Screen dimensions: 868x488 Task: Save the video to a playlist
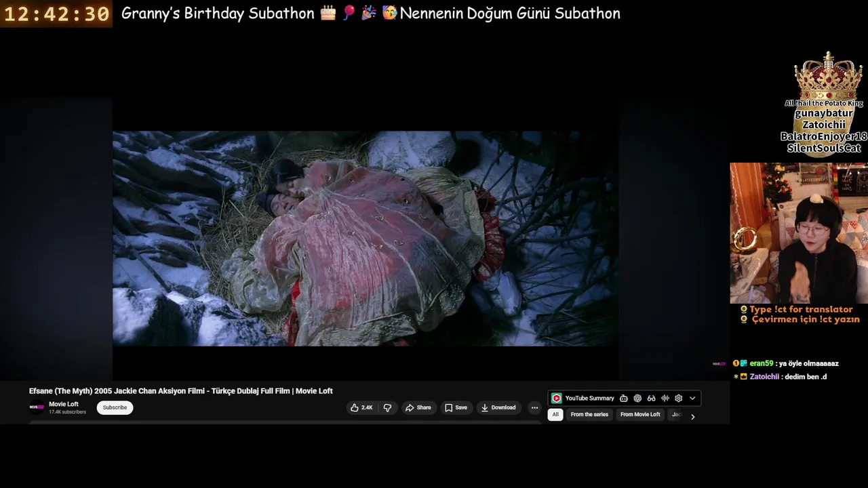456,407
